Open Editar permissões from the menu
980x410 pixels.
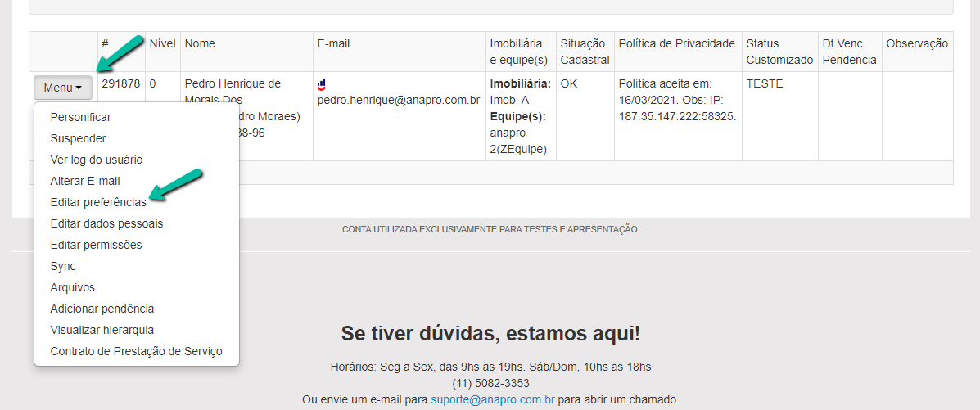(x=96, y=245)
